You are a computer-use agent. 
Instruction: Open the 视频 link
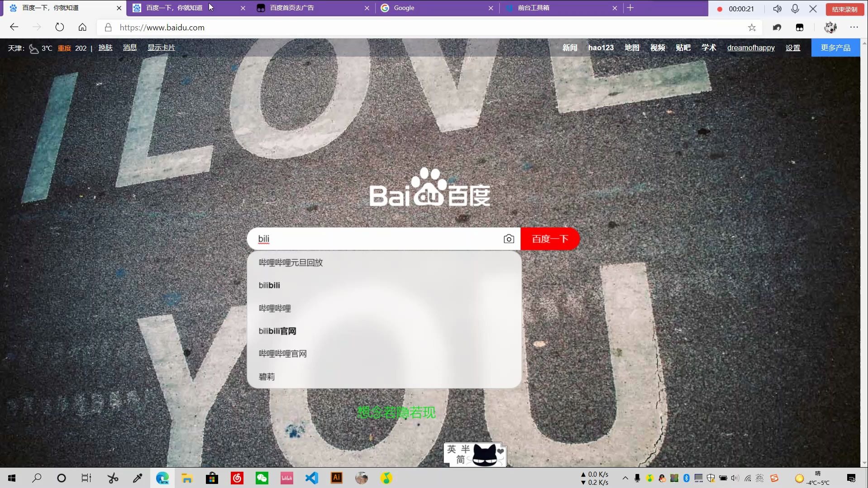[658, 48]
